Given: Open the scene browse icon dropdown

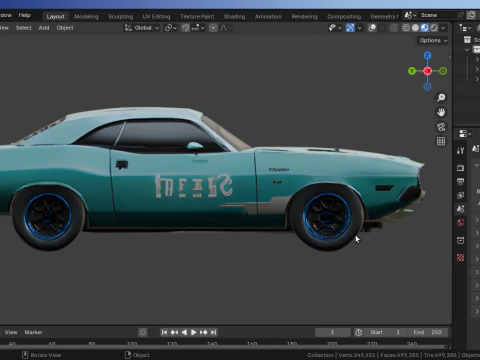Looking at the screenshot, I should (x=410, y=15).
